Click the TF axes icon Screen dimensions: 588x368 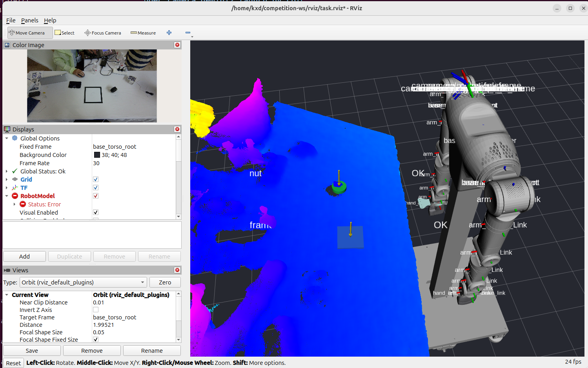15,188
